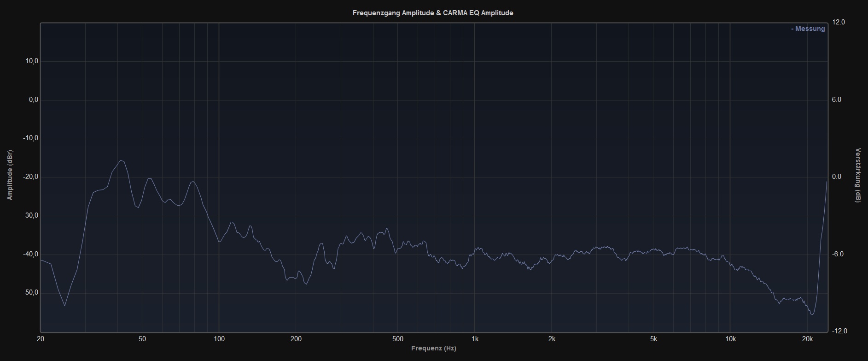Click the 20k tick on frequency axis
The height and width of the screenshot is (361, 868).
click(807, 339)
